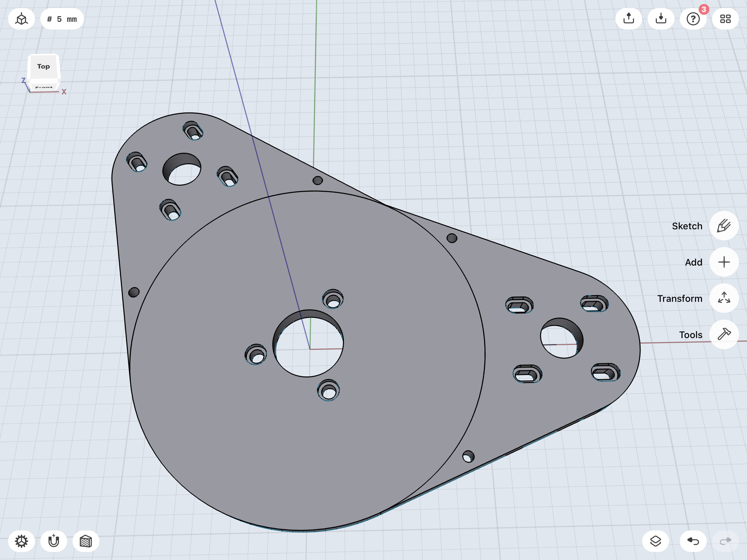
Task: Toggle the magnet snapping button
Action: [54, 541]
